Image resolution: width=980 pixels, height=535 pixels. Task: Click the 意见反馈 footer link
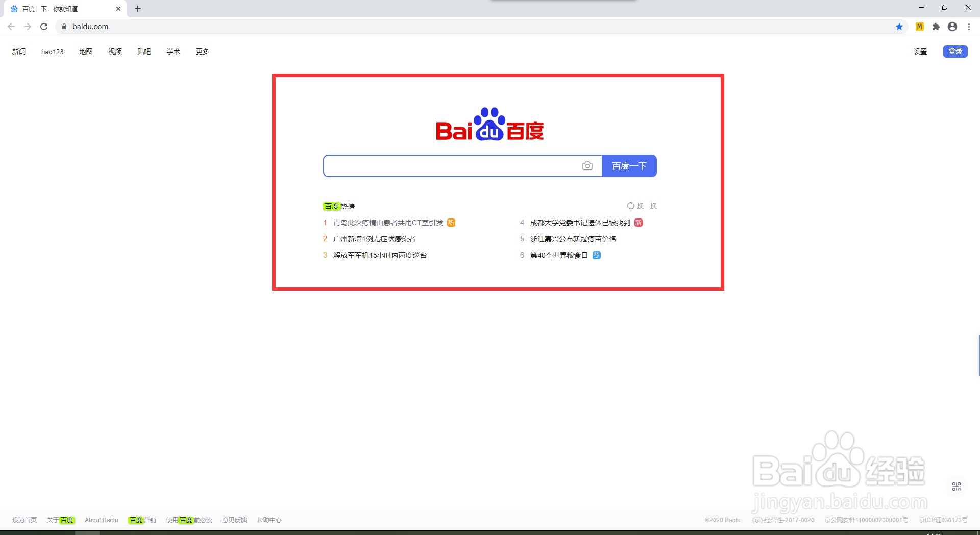click(234, 520)
